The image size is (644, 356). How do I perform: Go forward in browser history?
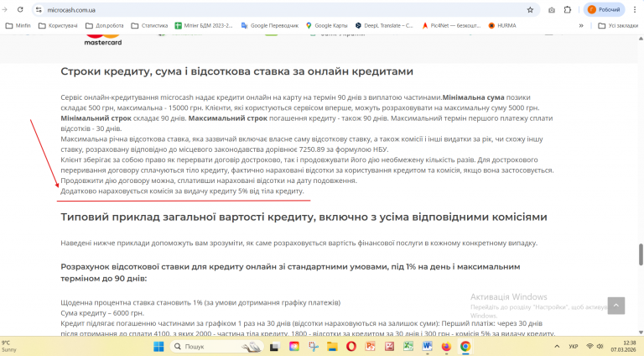[5, 9]
